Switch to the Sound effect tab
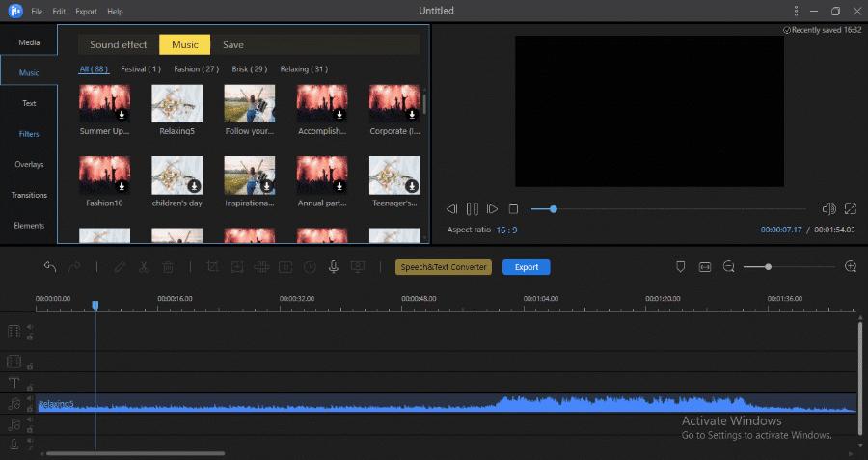The width and height of the screenshot is (868, 460). (118, 44)
